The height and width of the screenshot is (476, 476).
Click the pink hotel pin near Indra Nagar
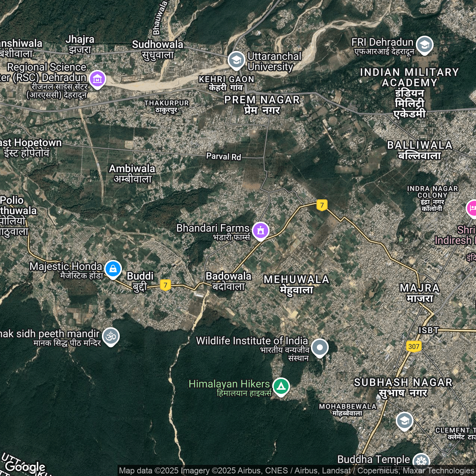tap(472, 208)
